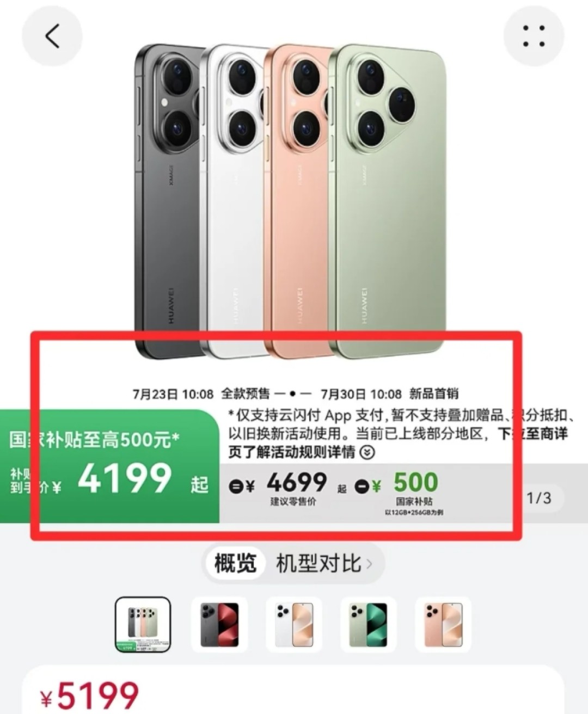Viewport: 588px width, 714px height.
Task: Select the black and red phone thumbnail
Action: point(219,625)
